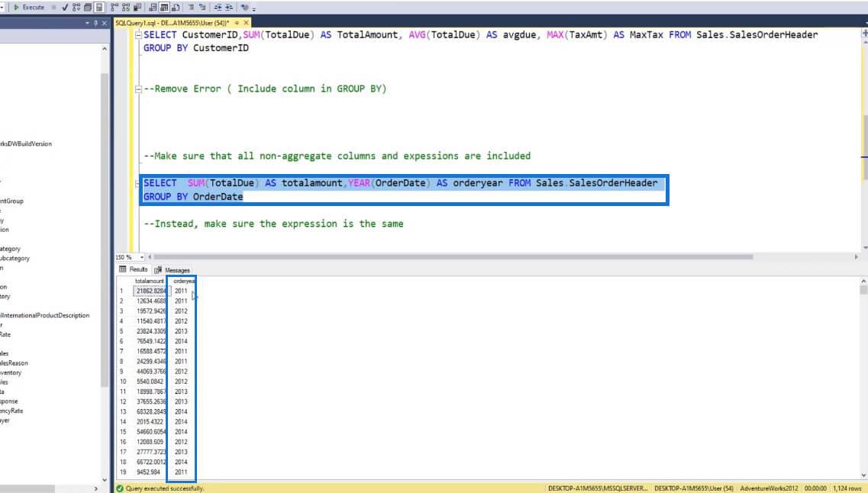The width and height of the screenshot is (868, 493).
Task: Toggle IntelliSense Enabled in the toolbar
Action: point(99,7)
